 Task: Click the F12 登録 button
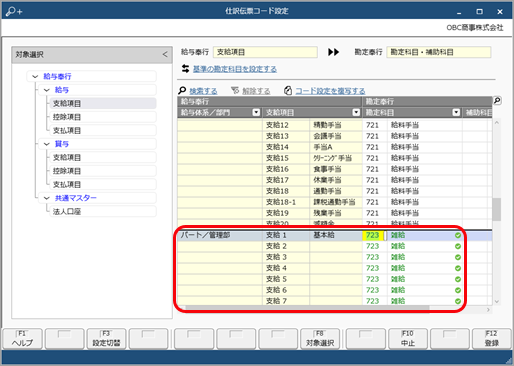[492, 339]
